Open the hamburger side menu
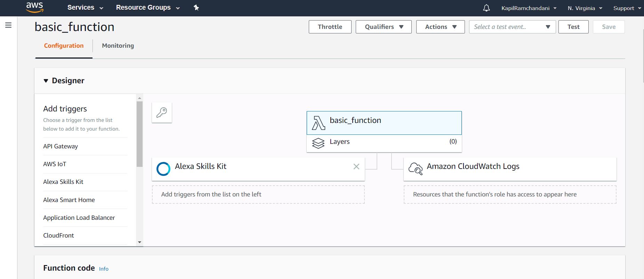 pos(8,25)
